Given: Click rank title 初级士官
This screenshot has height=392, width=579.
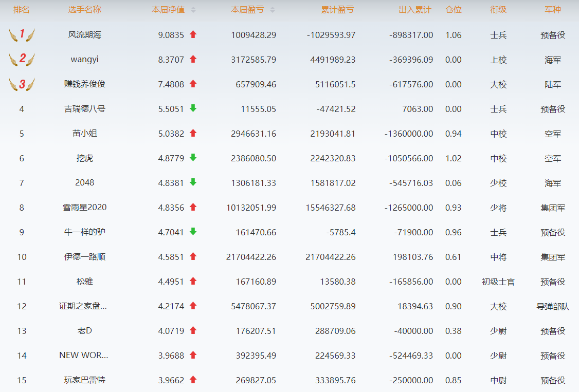Looking at the screenshot, I should coord(498,282).
